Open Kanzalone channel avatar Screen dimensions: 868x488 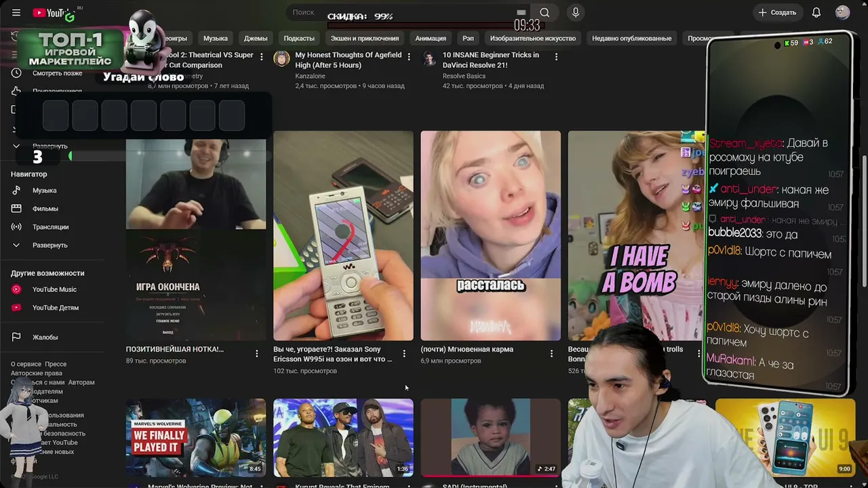281,59
